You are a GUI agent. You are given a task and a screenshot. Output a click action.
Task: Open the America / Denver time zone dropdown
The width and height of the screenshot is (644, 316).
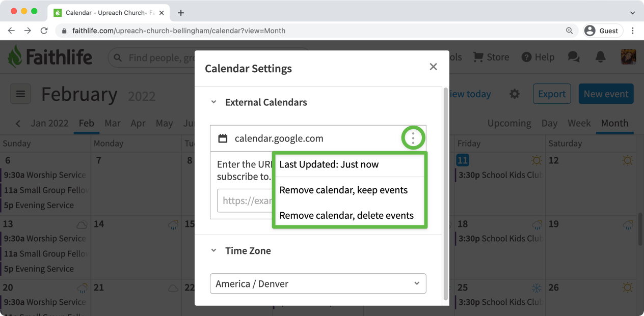click(x=318, y=283)
